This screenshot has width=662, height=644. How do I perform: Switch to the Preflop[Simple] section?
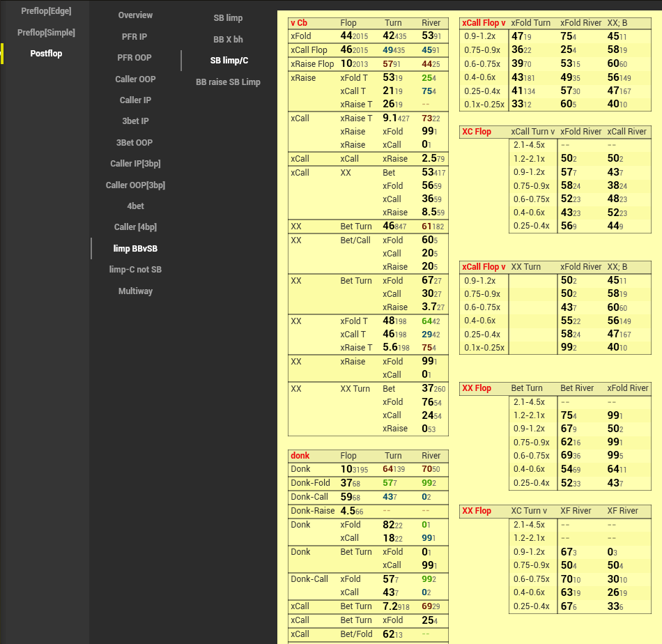point(46,33)
